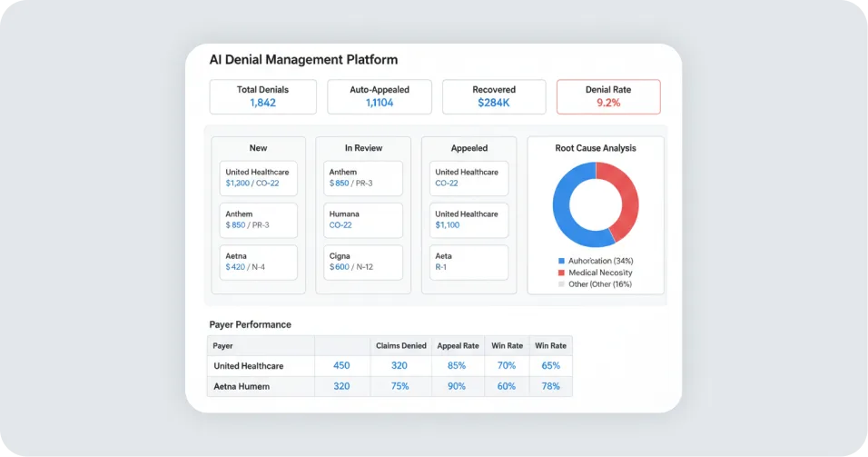868x457 pixels.
Task: Open the Recovered $284K card
Action: pos(494,97)
